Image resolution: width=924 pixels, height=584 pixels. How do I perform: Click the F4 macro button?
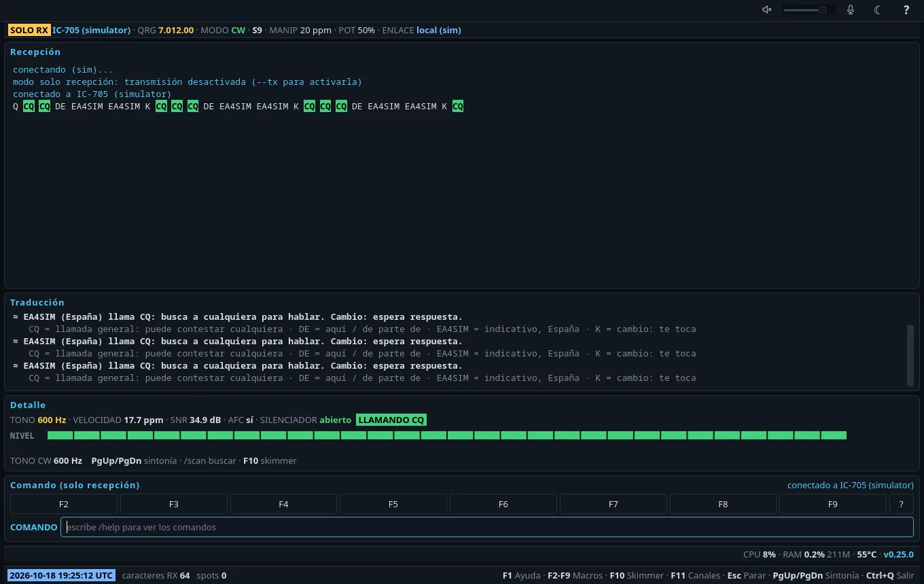[x=283, y=504]
